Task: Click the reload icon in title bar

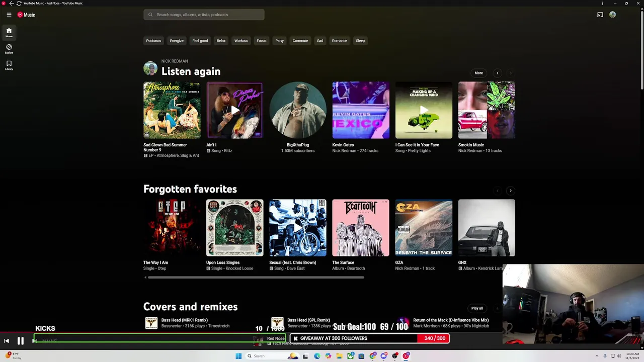Action: [x=19, y=3]
